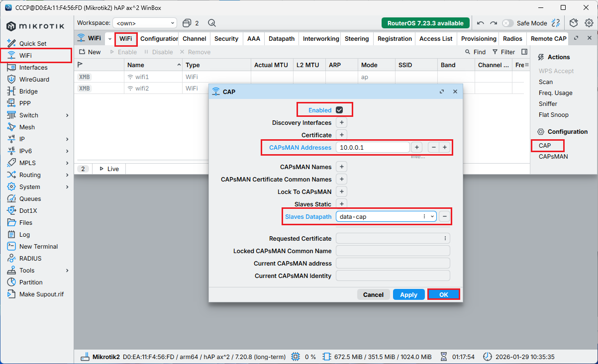
Task: Click Find in the WiFi table toolbar
Action: pyautogui.click(x=475, y=52)
